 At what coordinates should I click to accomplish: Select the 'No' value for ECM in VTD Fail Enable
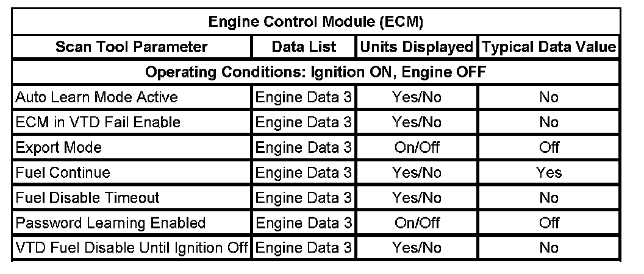click(549, 122)
